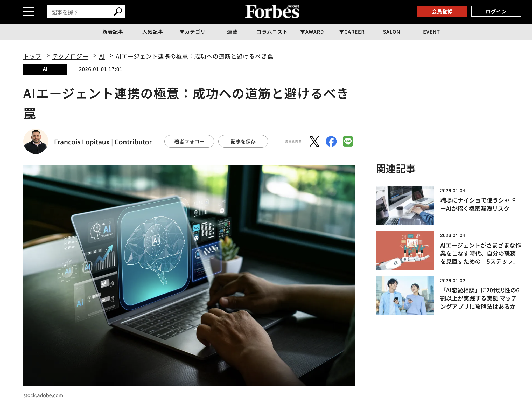Toggle 著者フォロー follow button

coord(189,142)
